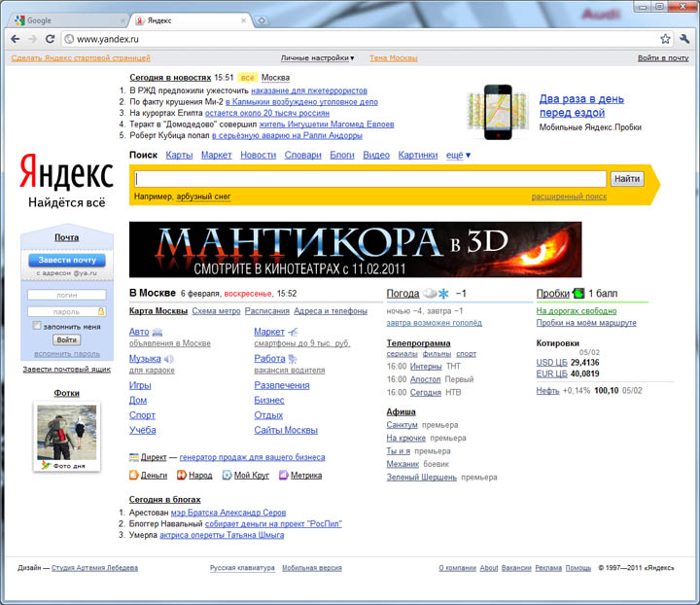
Task: Open a new browser tab
Action: 262,20
